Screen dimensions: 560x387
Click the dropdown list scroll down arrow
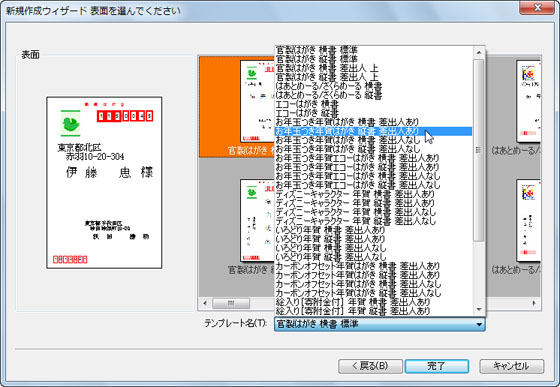pos(479,309)
